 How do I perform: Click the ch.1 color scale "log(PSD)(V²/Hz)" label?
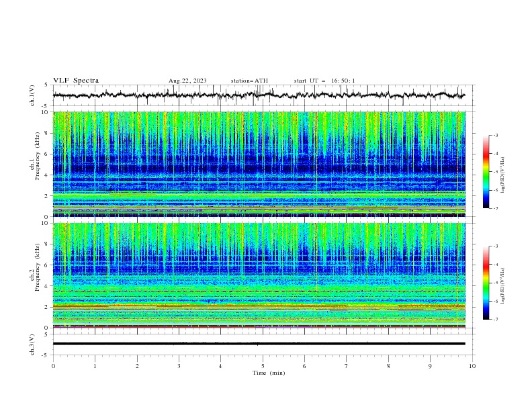(x=503, y=175)
